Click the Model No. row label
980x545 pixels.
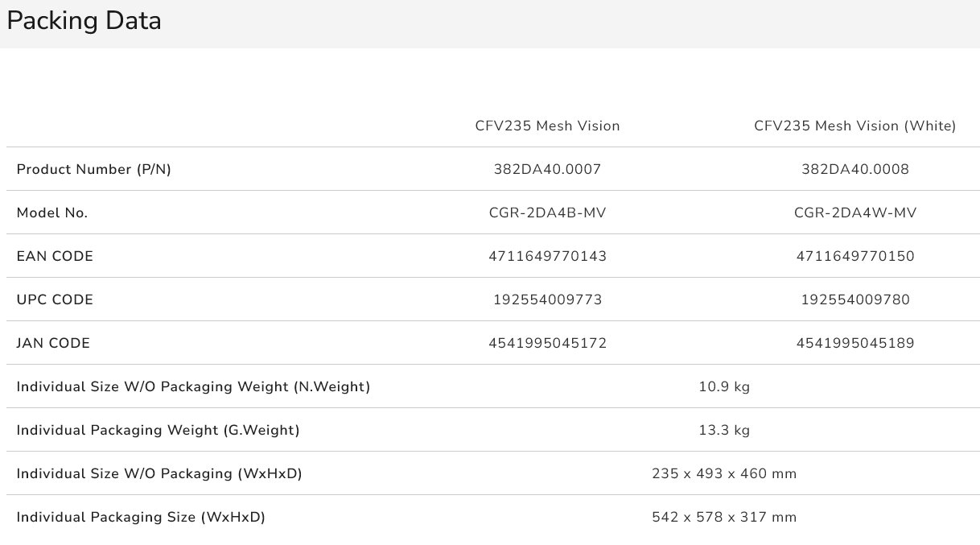pos(52,213)
